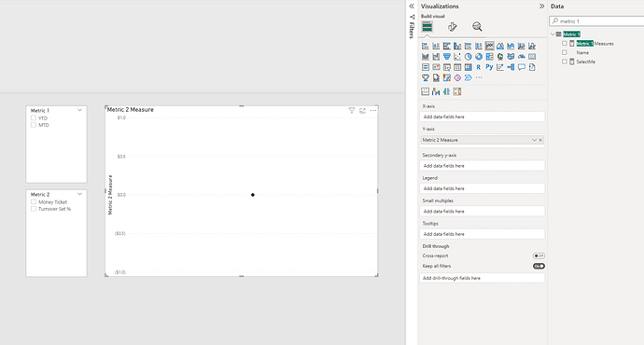
Task: Tick the SelectMe field checkbox
Action: [x=565, y=62]
